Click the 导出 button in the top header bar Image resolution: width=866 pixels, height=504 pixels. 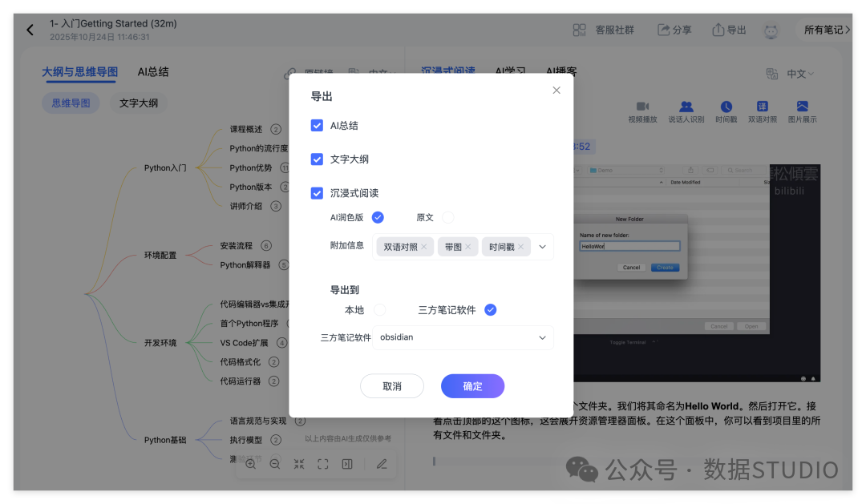pos(729,30)
